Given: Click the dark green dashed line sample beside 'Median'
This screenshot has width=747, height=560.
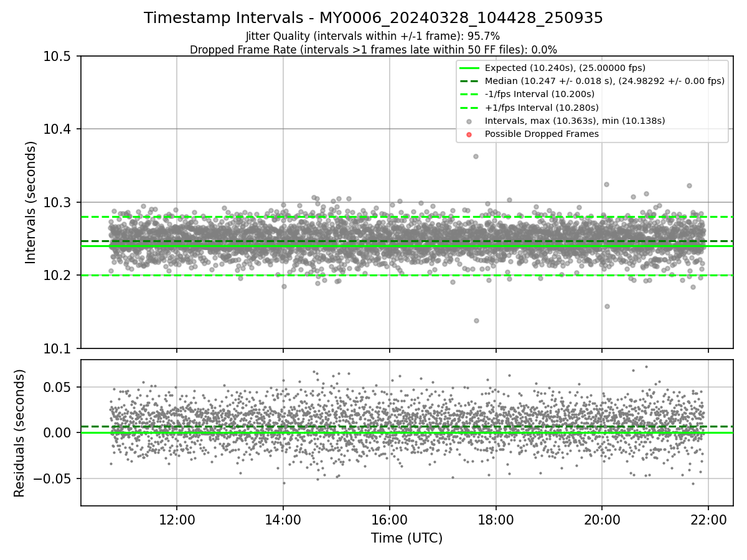Looking at the screenshot, I should coord(469,81).
